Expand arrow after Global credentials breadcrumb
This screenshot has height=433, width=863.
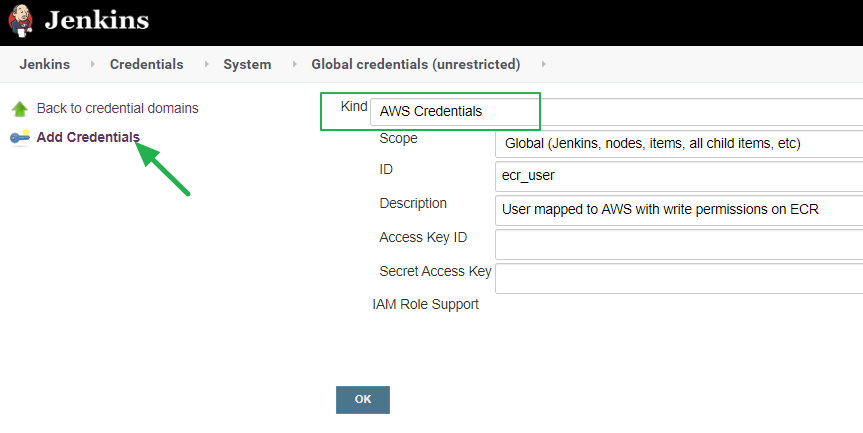(x=543, y=64)
